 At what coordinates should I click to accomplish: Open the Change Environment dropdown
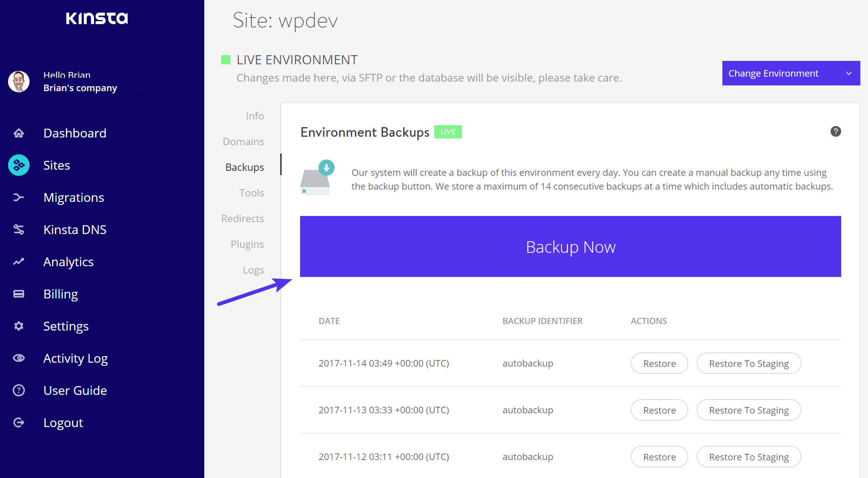791,73
